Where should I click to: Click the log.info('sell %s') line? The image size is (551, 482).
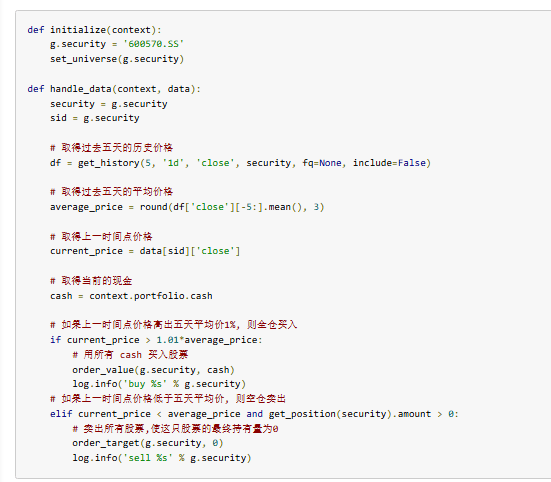pos(162,458)
